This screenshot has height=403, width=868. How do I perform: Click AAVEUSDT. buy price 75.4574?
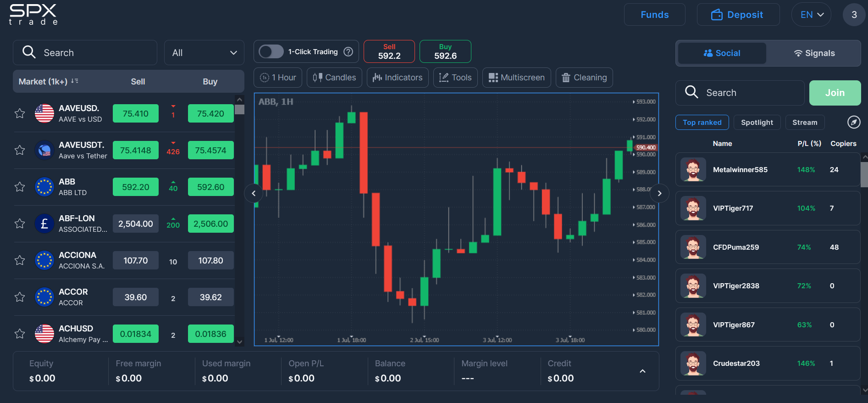click(x=211, y=150)
